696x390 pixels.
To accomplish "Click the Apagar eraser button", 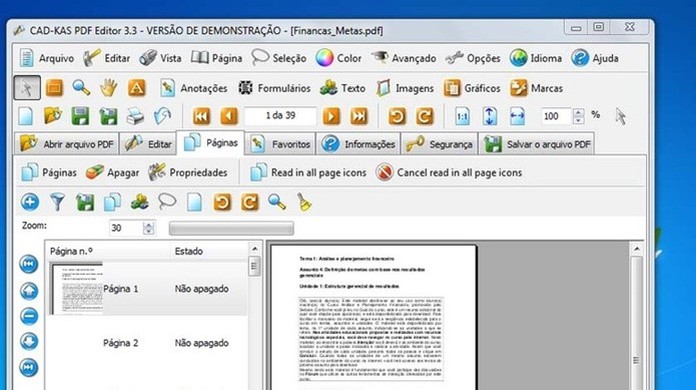I will point(112,173).
